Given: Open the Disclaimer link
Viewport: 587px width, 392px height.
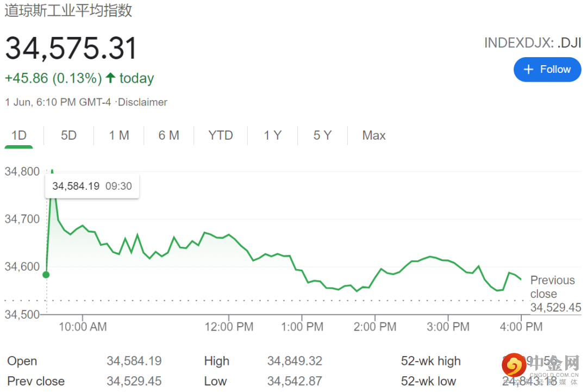Looking at the screenshot, I should (143, 102).
